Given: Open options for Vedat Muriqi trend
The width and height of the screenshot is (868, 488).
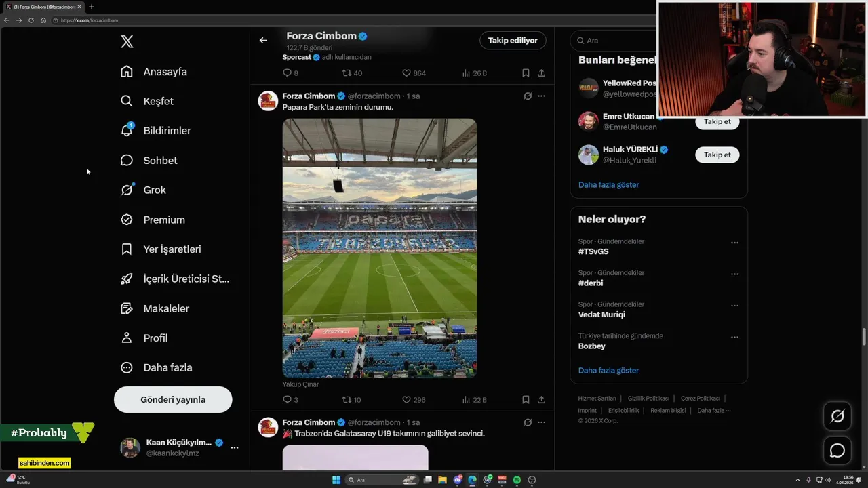Looking at the screenshot, I should [734, 306].
